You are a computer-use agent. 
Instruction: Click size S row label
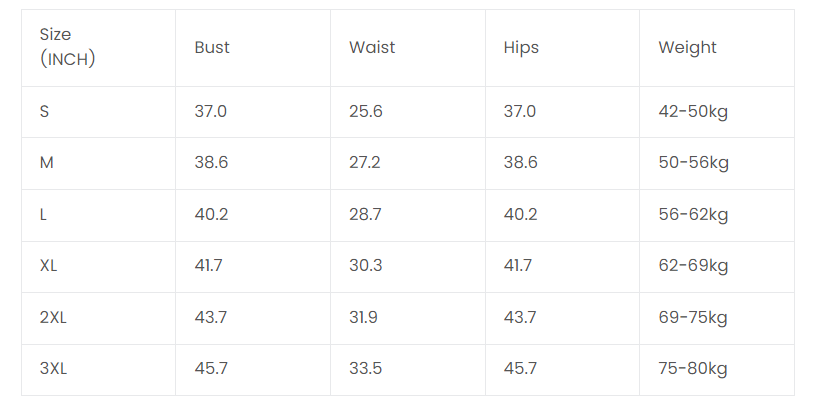(45, 111)
